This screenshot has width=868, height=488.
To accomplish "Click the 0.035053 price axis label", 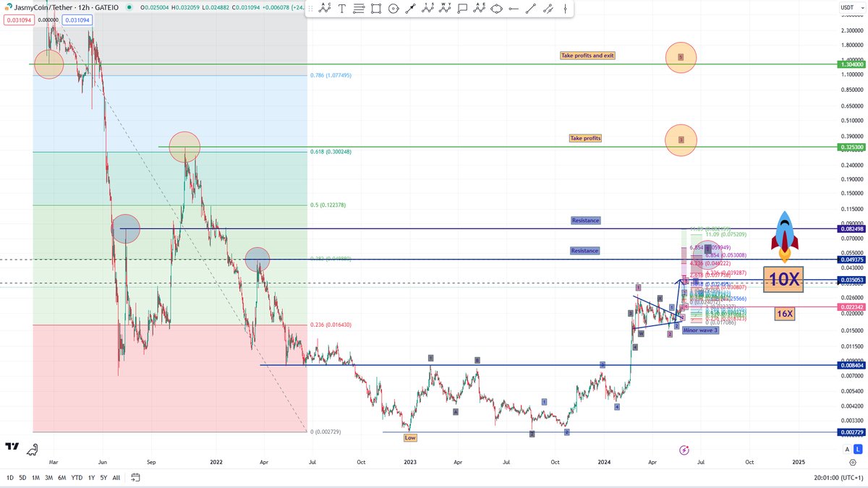I will tap(851, 280).
